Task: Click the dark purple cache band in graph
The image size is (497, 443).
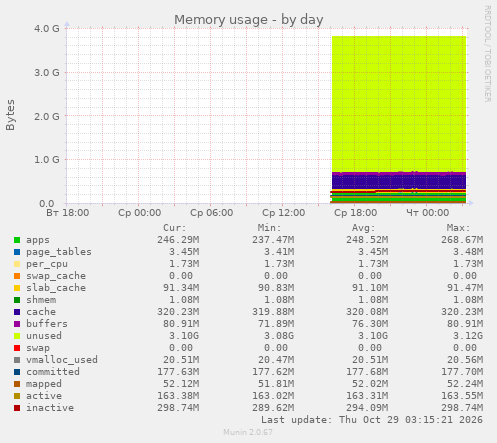Action: coord(399,182)
